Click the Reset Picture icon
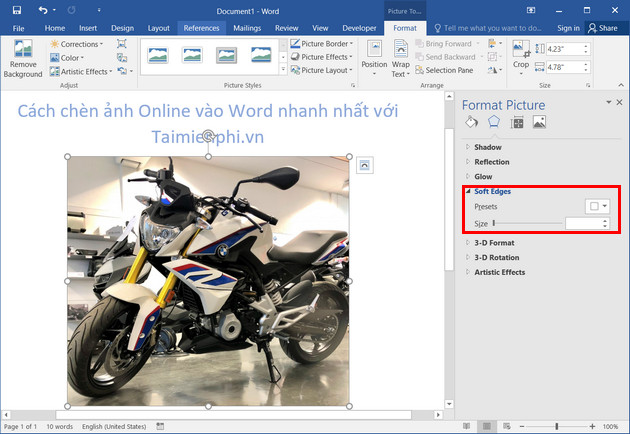 123,71
